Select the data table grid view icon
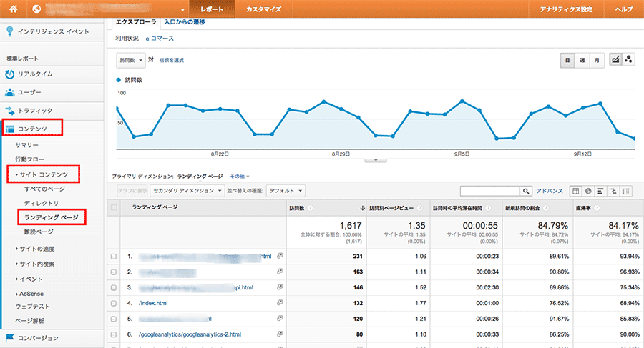This screenshot has height=348, width=644. pos(575,191)
